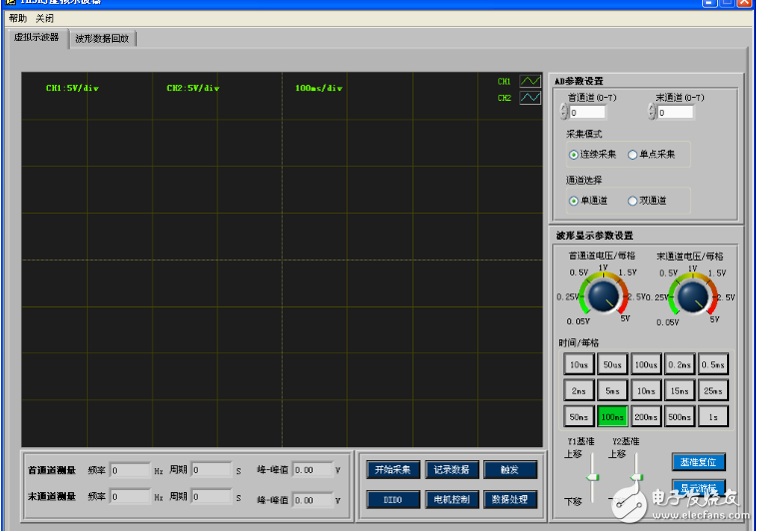The height and width of the screenshot is (532, 759).
Task: Switch to the 波形数据回放 tab
Action: click(102, 39)
